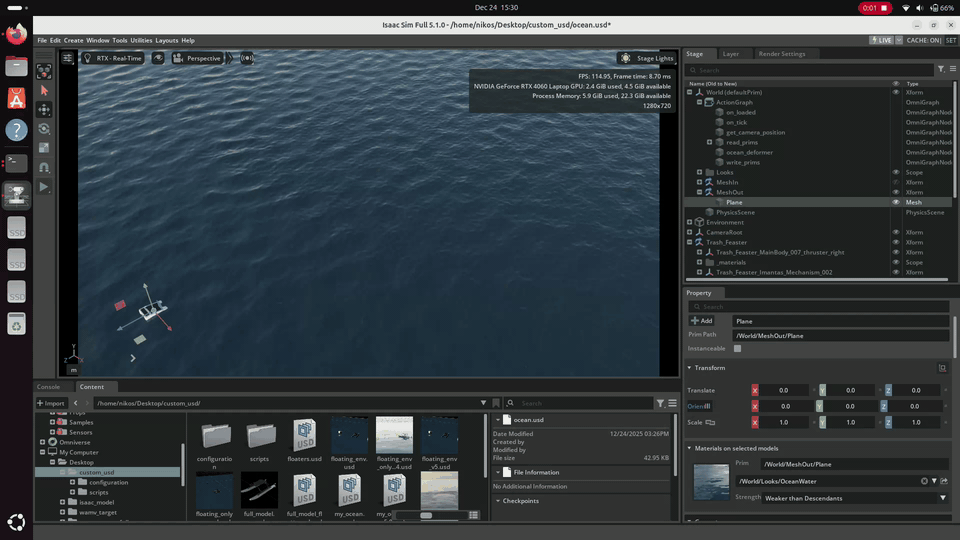Image resolution: width=960 pixels, height=540 pixels.
Task: Click the LIVE sync button
Action: [881, 40]
